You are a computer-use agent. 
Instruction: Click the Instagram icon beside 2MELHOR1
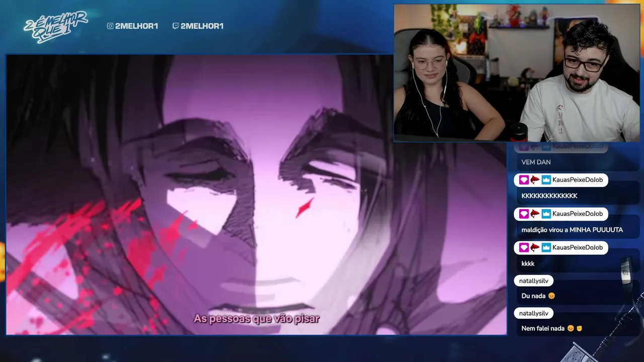(110, 26)
